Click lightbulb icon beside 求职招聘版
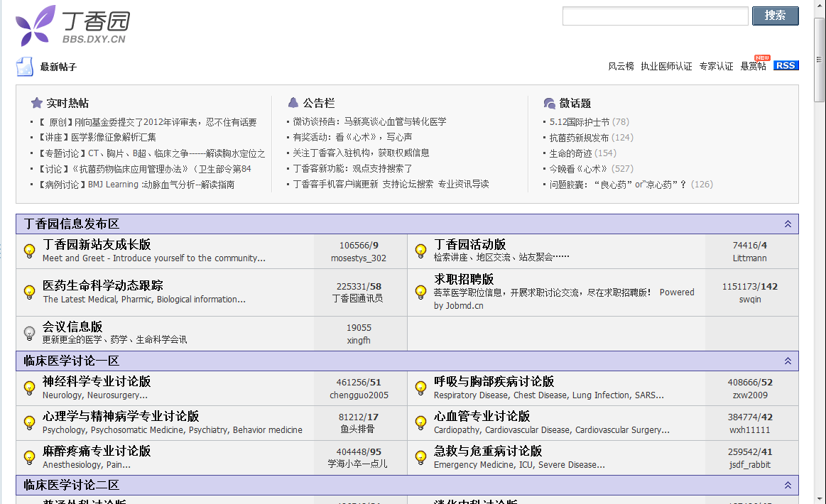The height and width of the screenshot is (504, 826). (420, 292)
